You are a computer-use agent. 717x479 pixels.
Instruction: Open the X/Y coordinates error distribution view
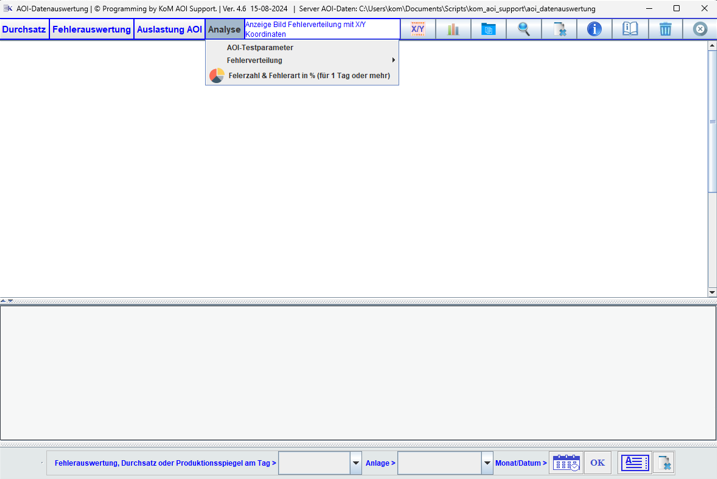click(x=417, y=29)
